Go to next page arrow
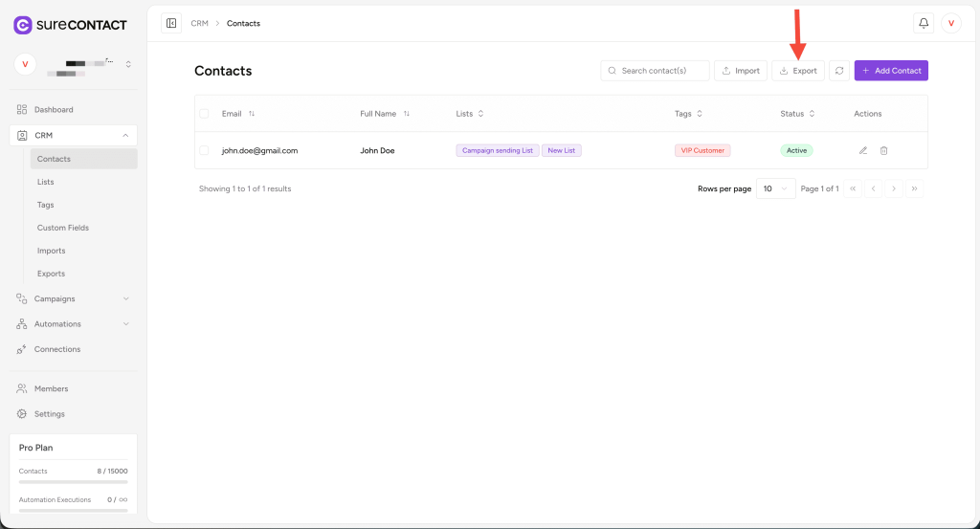This screenshot has height=529, width=980. (x=894, y=188)
